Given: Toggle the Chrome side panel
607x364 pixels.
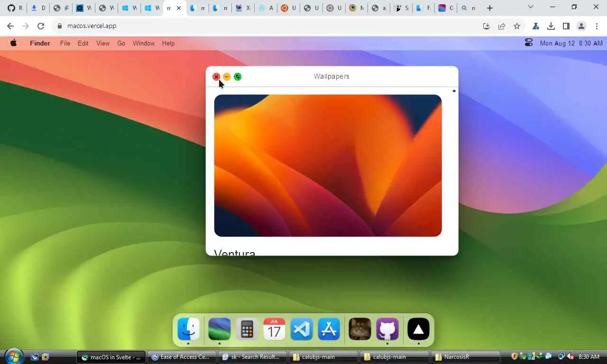Looking at the screenshot, I should pyautogui.click(x=566, y=26).
